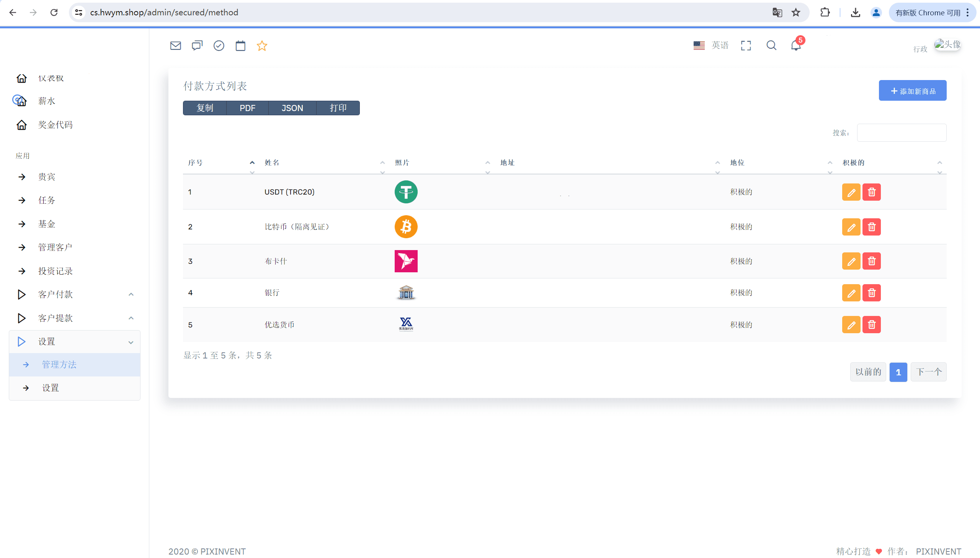Image resolution: width=980 pixels, height=558 pixels.
Task: Click the yellow star bookmark icon
Action: point(262,46)
